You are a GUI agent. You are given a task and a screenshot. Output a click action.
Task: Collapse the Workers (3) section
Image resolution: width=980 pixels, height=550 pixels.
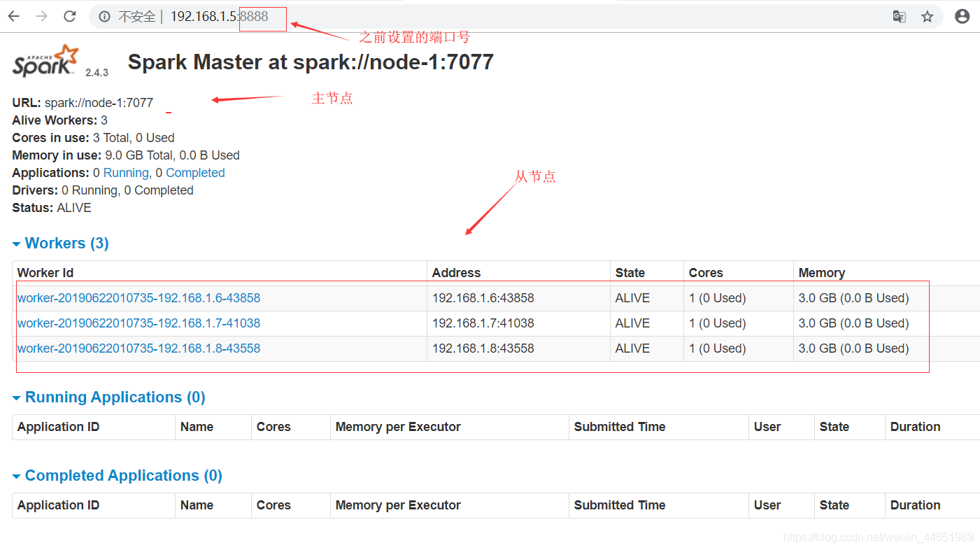(x=61, y=244)
